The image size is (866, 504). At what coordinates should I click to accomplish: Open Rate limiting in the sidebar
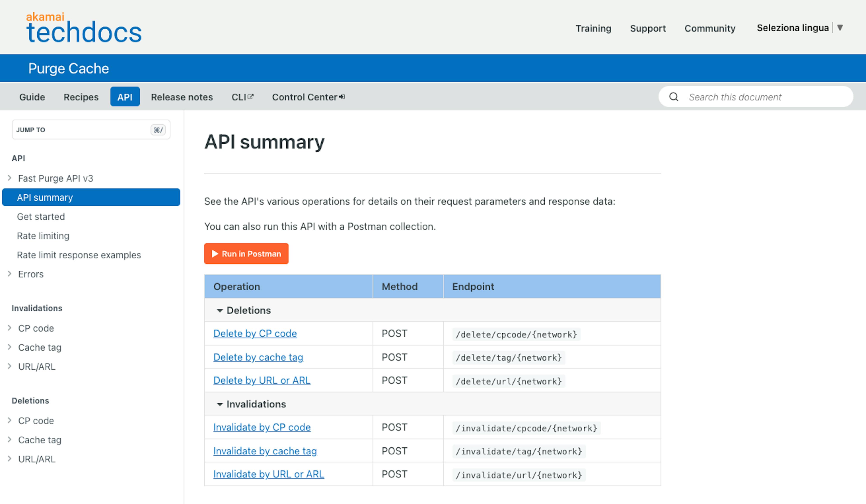43,236
